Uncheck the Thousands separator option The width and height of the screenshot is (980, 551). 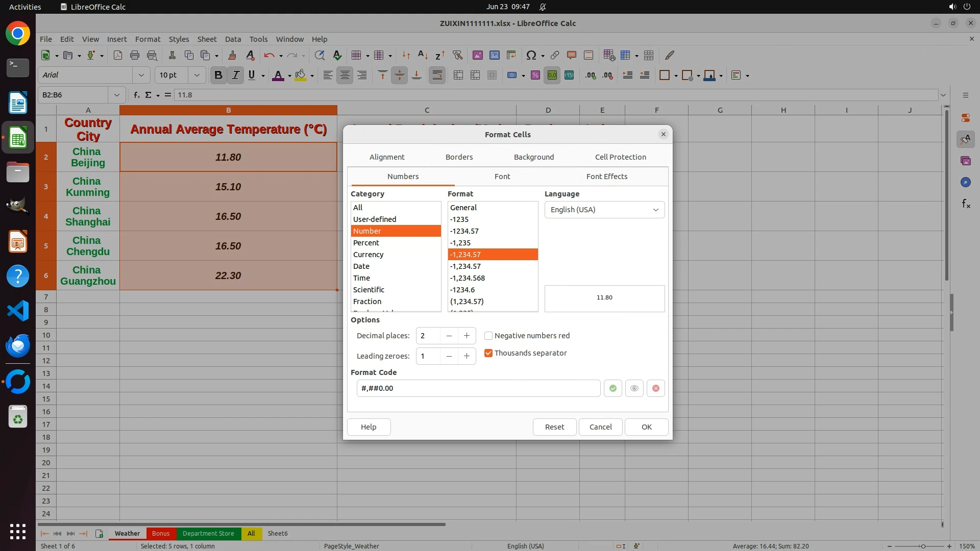(488, 353)
